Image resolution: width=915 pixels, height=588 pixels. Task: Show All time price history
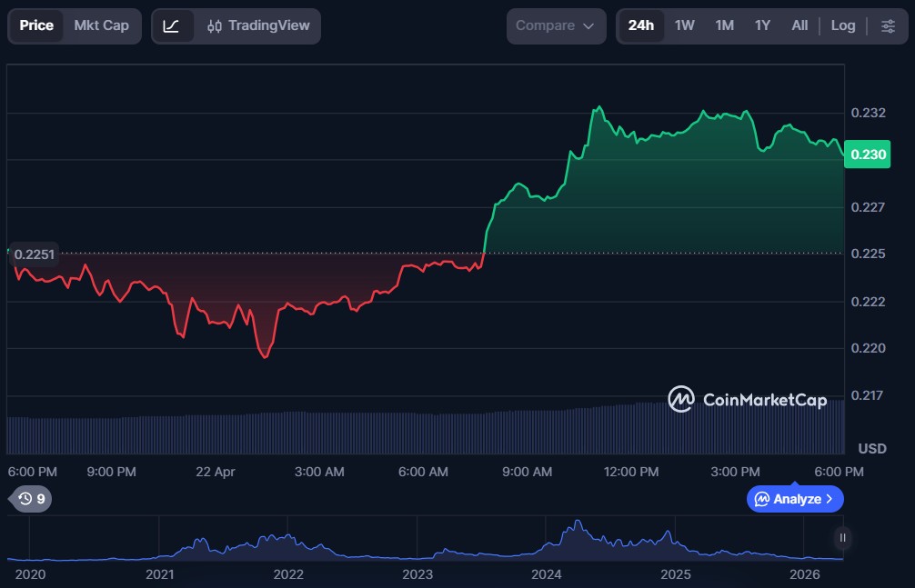pos(799,25)
